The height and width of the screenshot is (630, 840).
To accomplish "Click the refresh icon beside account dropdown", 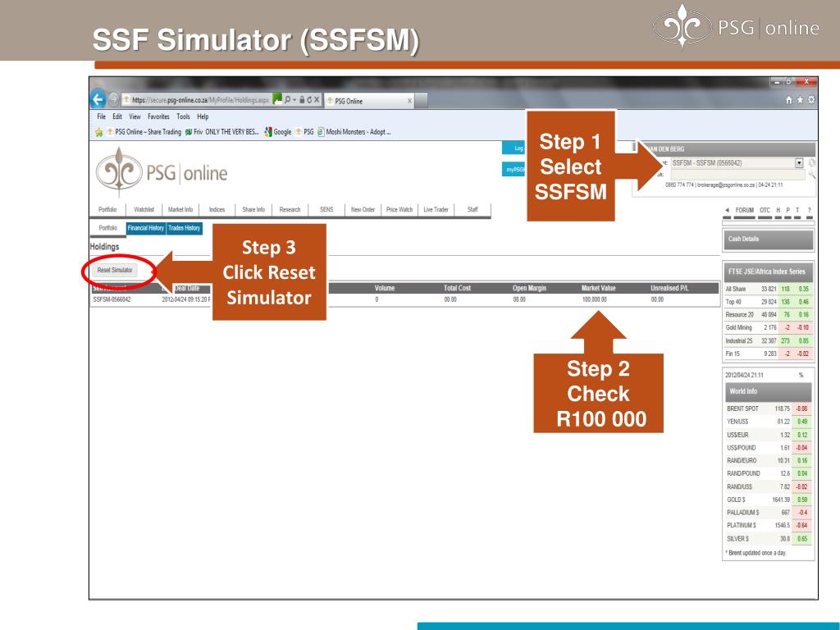I will (x=812, y=163).
